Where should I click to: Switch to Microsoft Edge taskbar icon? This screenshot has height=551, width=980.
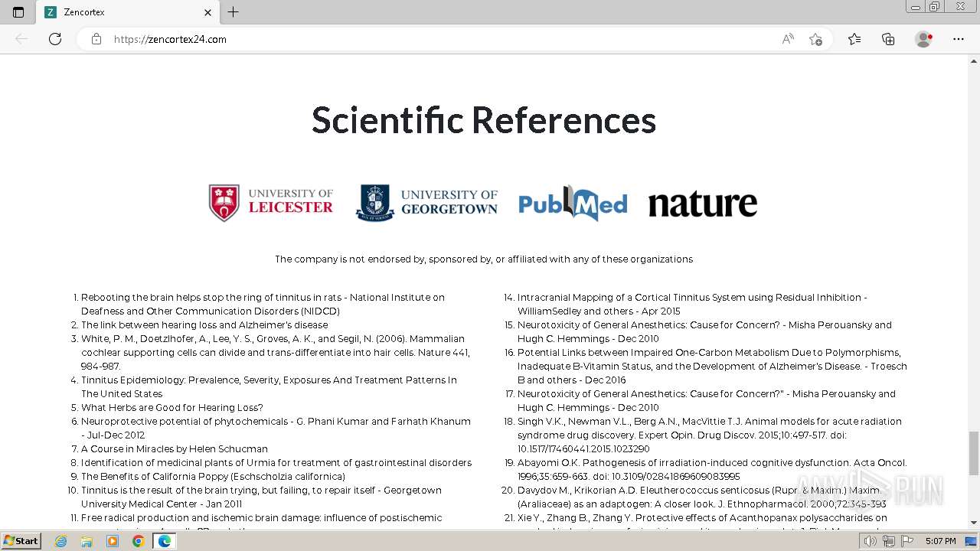(164, 541)
